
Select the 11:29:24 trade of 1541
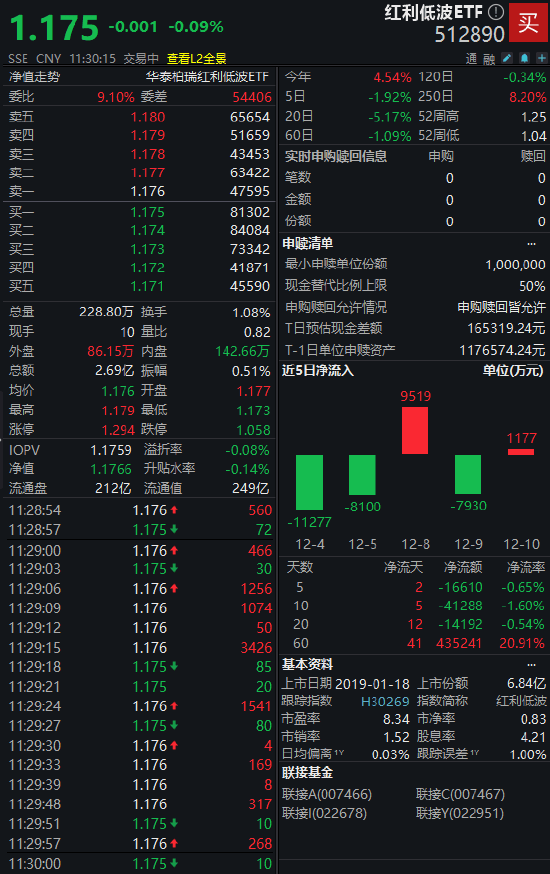coord(140,706)
